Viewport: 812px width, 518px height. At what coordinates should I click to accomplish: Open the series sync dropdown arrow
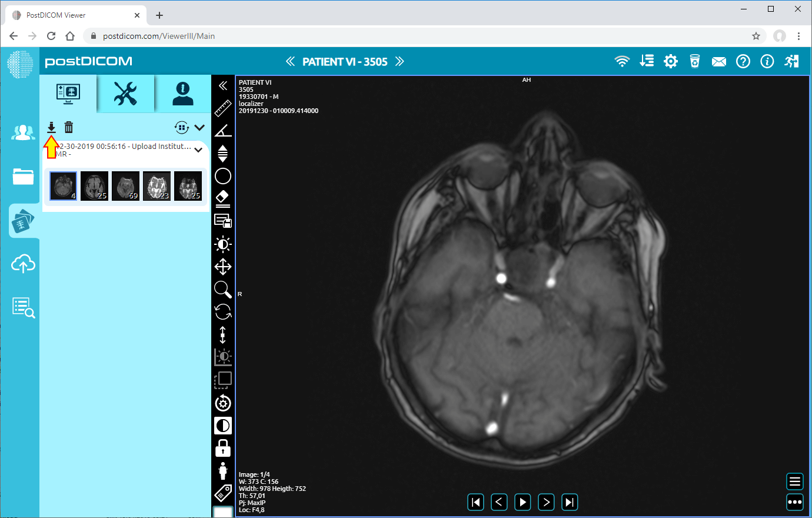point(199,127)
